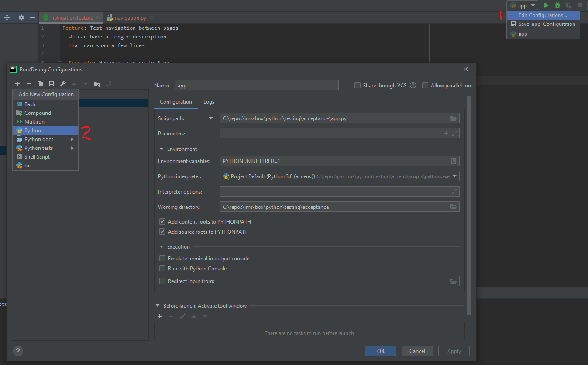
Task: Expand the Parameters field editor
Action: pyautogui.click(x=454, y=133)
